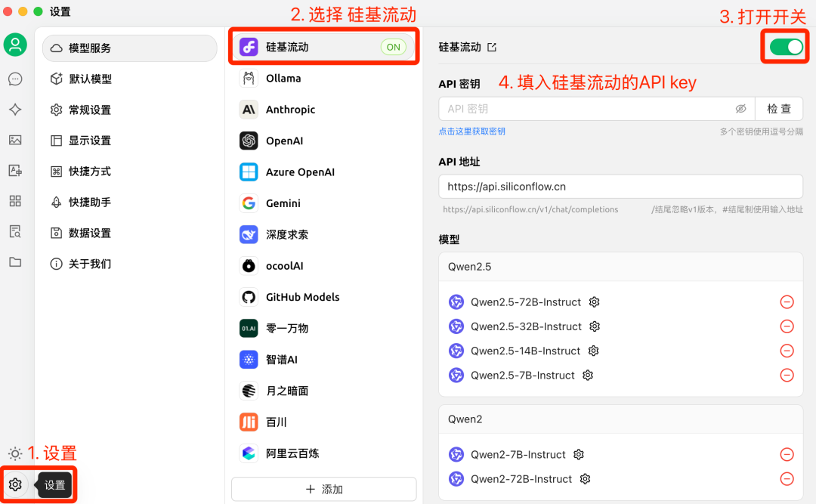
Task: Switch theme using the sun icon
Action: coord(15,454)
